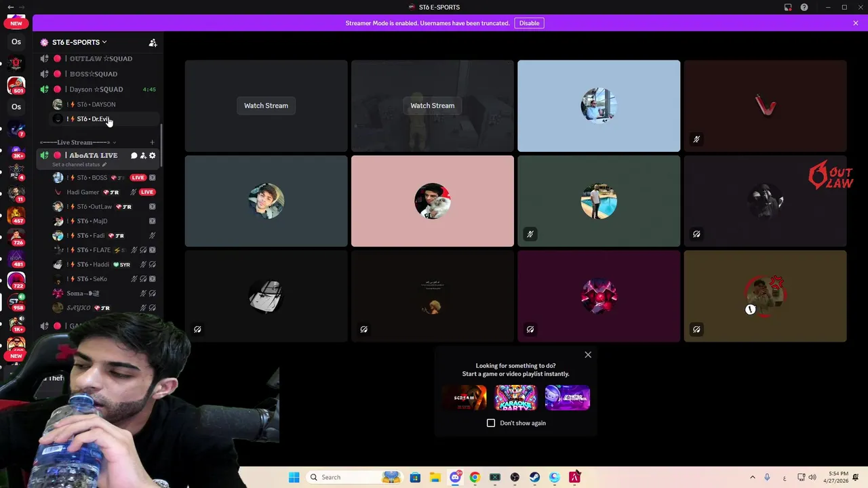868x488 pixels.
Task: Select user ST6 • FLA7E in channel list
Action: tap(94, 250)
